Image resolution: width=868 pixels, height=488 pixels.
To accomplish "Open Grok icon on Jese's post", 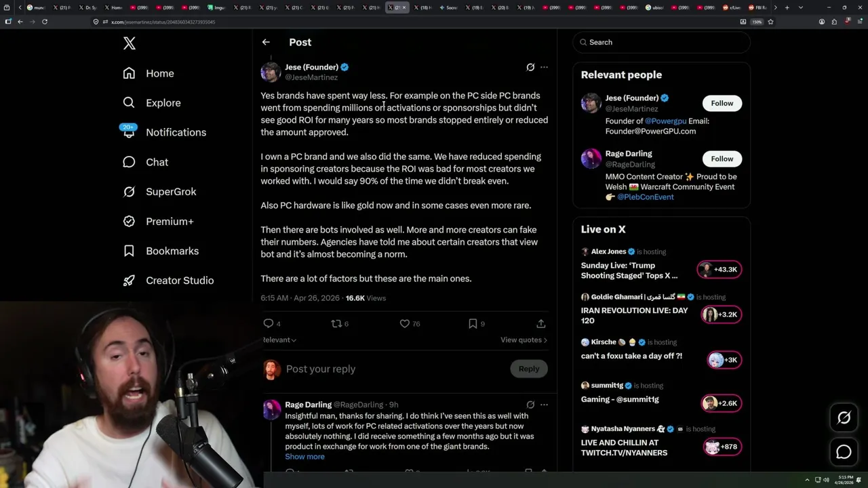I will (530, 67).
